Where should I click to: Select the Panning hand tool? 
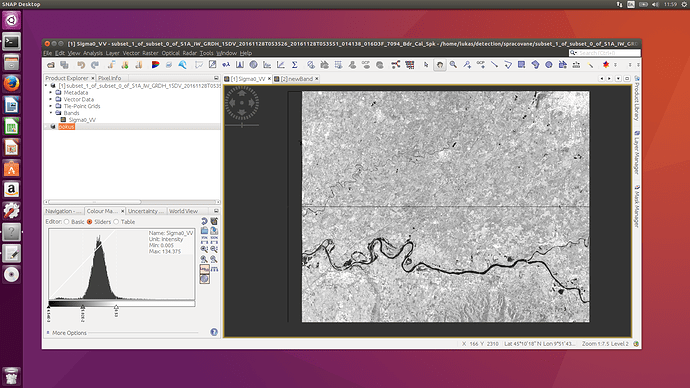click(440, 65)
